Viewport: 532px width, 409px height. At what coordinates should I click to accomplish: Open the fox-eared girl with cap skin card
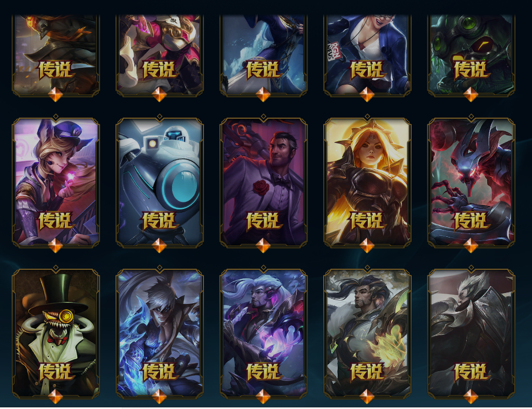[56, 182]
